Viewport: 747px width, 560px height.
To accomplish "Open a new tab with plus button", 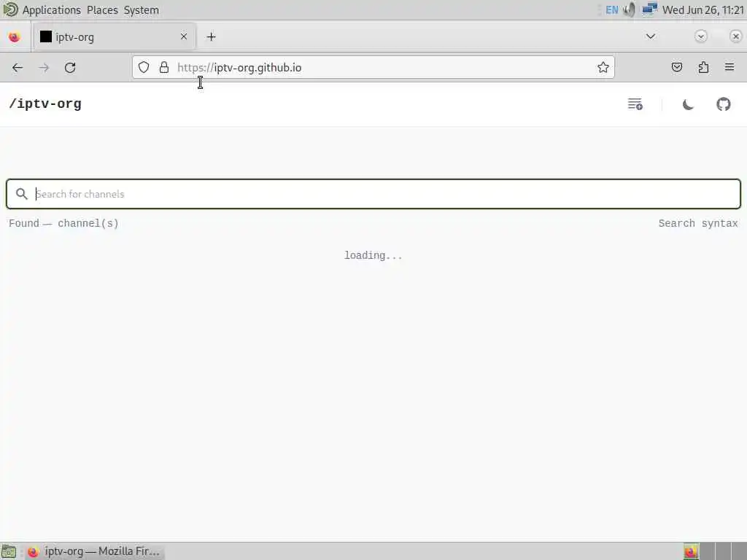I will [x=211, y=36].
